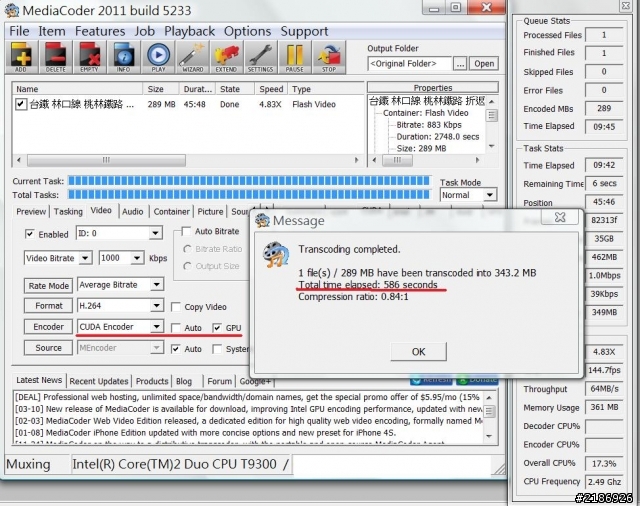Click the browse '...' output folder button
This screenshot has height=506, width=640.
pyautogui.click(x=460, y=64)
